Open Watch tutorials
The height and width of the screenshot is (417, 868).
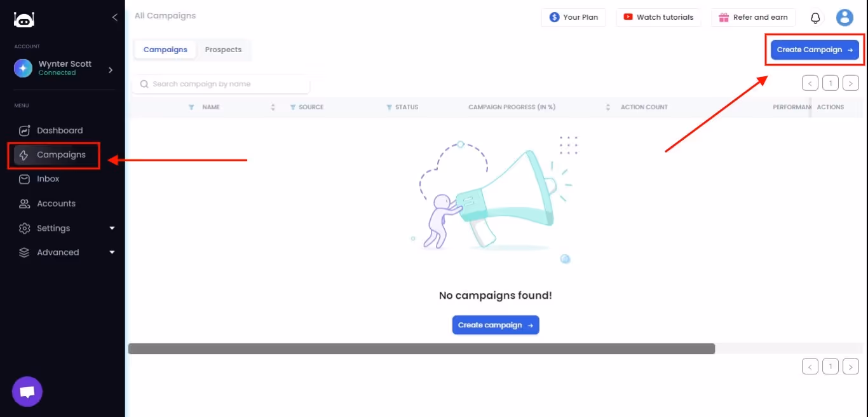[659, 17]
